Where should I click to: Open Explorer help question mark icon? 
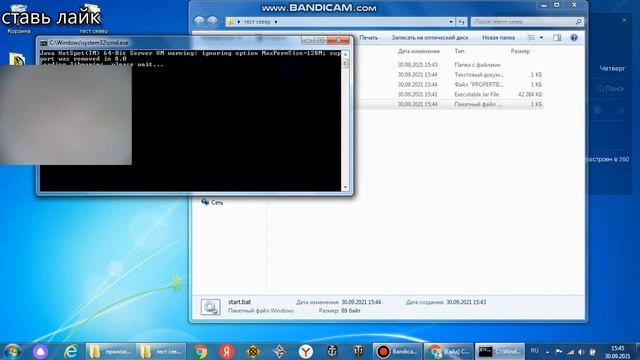(574, 38)
